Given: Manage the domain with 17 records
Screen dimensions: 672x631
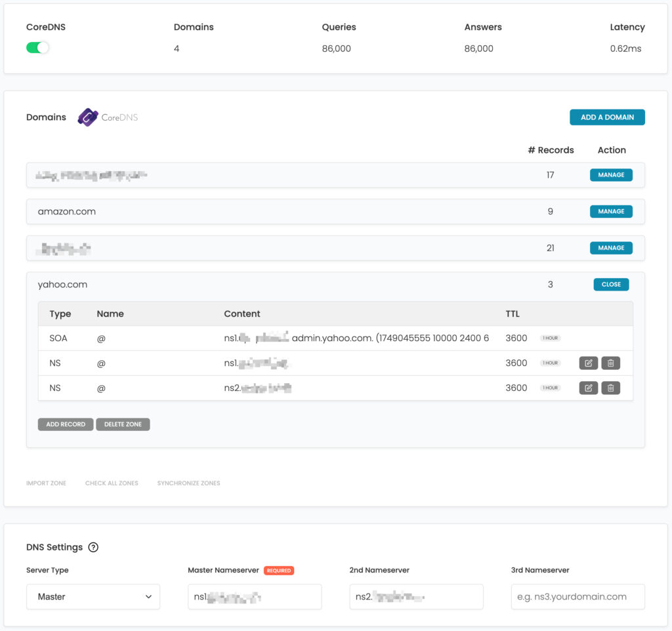Looking at the screenshot, I should click(x=610, y=175).
